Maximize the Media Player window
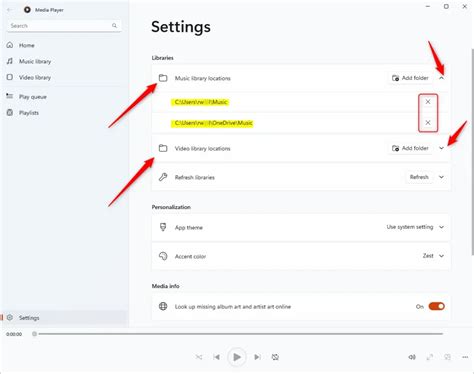474x374 pixels. [446, 6]
